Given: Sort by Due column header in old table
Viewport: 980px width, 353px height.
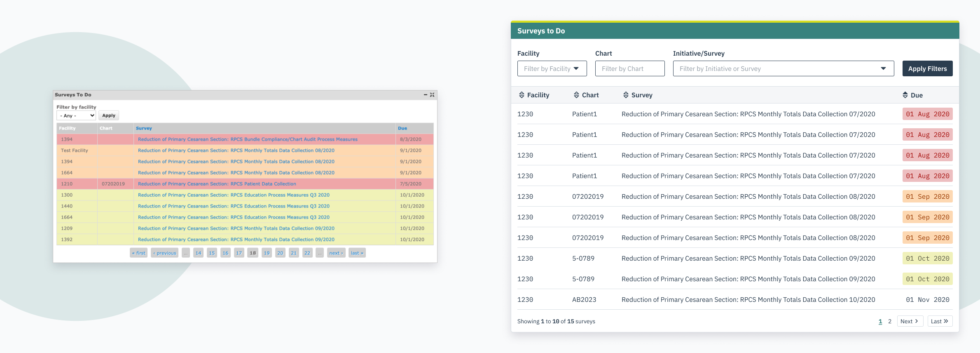Looking at the screenshot, I should [402, 128].
